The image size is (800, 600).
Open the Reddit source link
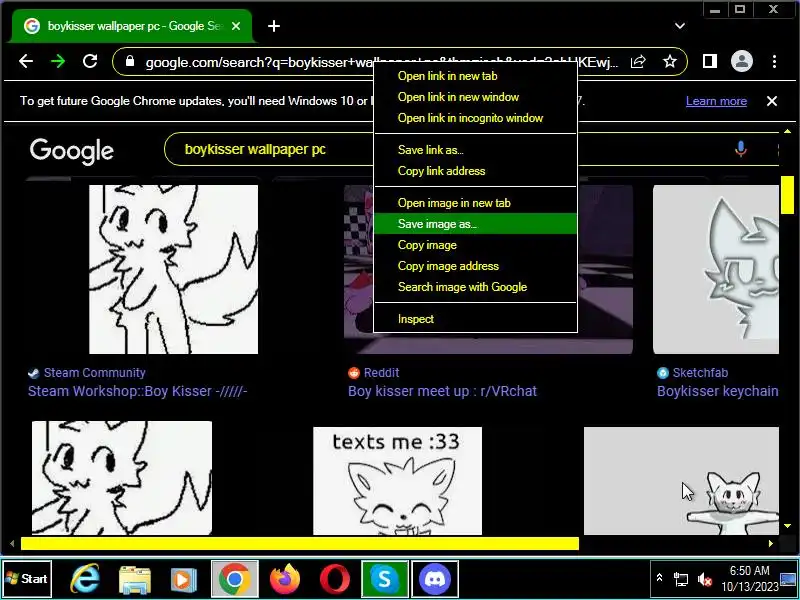(x=381, y=373)
